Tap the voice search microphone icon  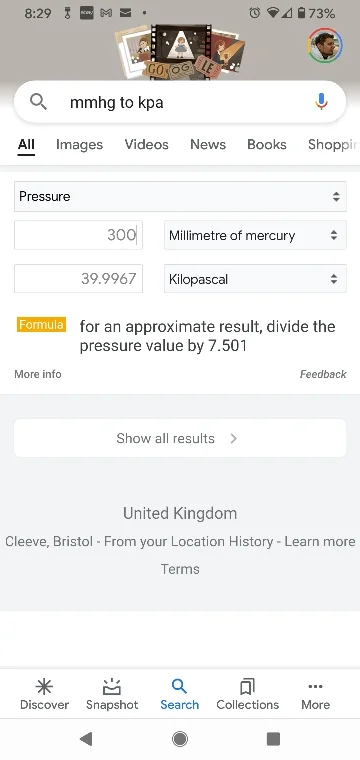[x=321, y=102]
